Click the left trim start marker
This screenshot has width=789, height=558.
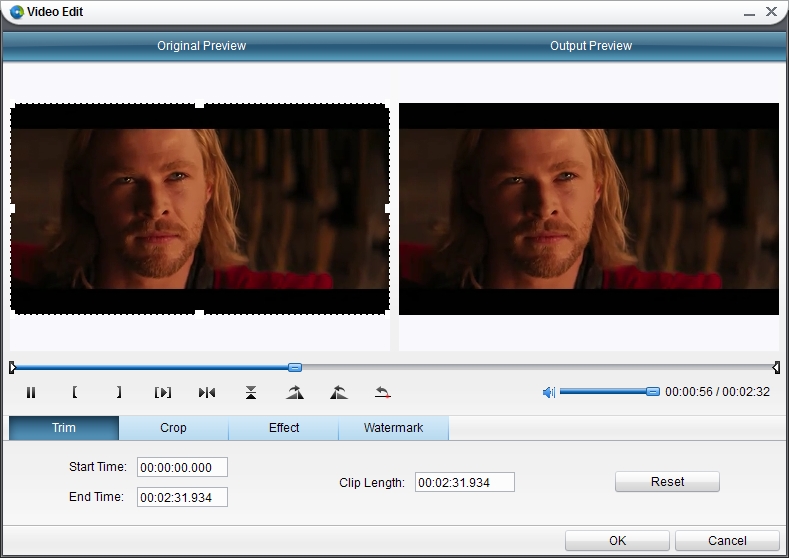coord(12,367)
